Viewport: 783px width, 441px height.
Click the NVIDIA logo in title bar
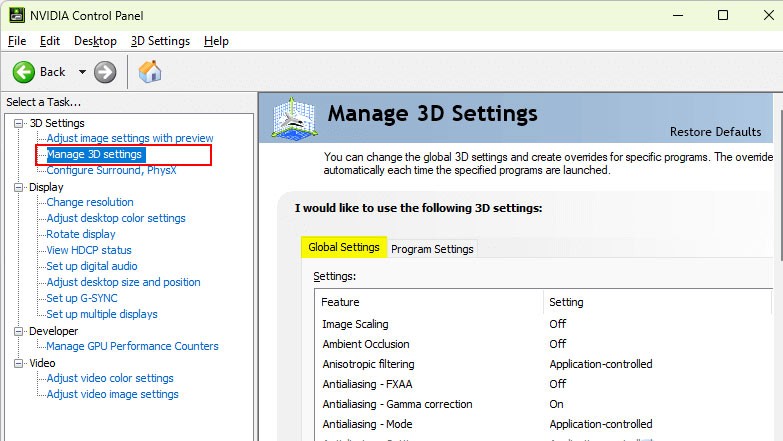tap(13, 15)
